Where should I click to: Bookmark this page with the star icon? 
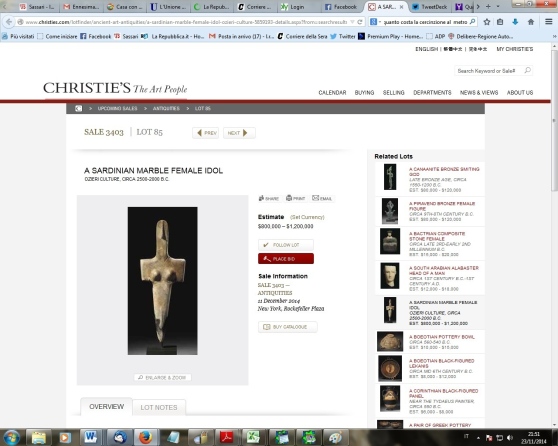487,22
